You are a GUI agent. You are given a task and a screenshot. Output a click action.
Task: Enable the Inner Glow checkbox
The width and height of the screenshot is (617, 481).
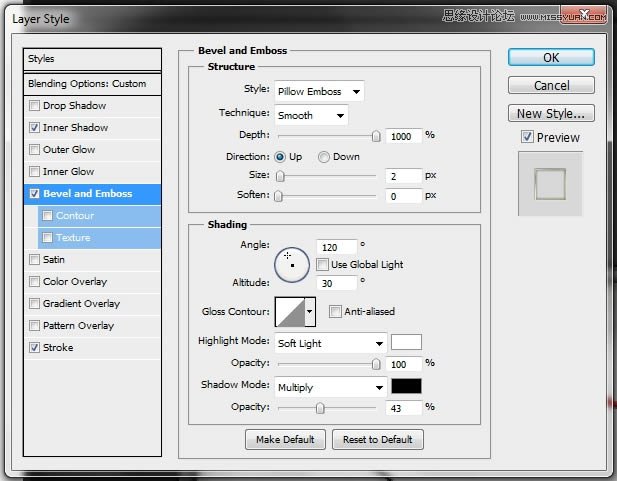click(x=35, y=172)
